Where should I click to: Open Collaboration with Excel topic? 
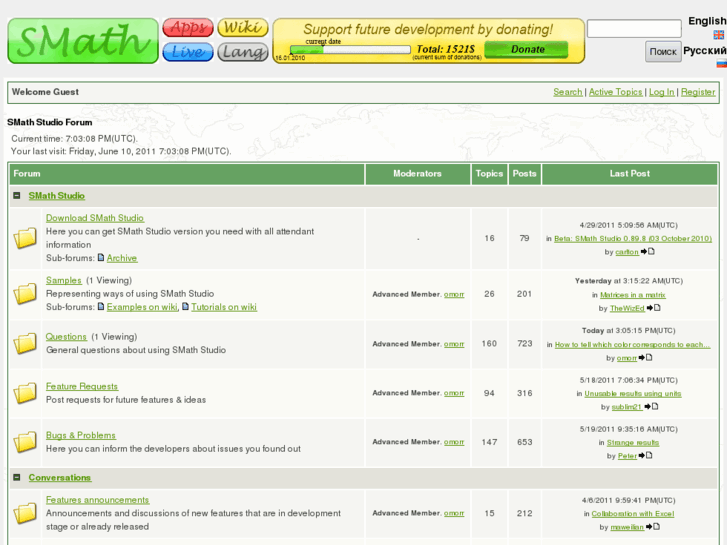632,514
